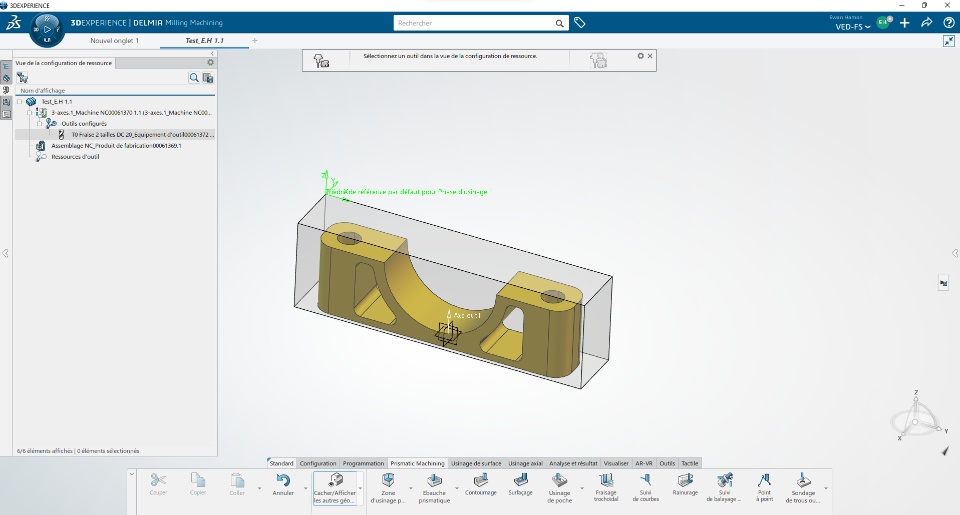Collapse the 3-axes.1_Machine tree node
The width and height of the screenshot is (960, 515).
pyautogui.click(x=30, y=113)
